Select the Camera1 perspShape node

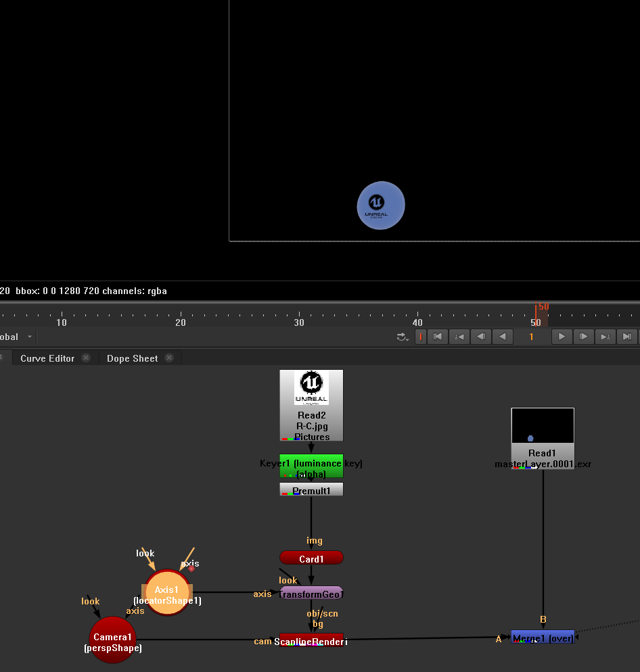[x=112, y=640]
